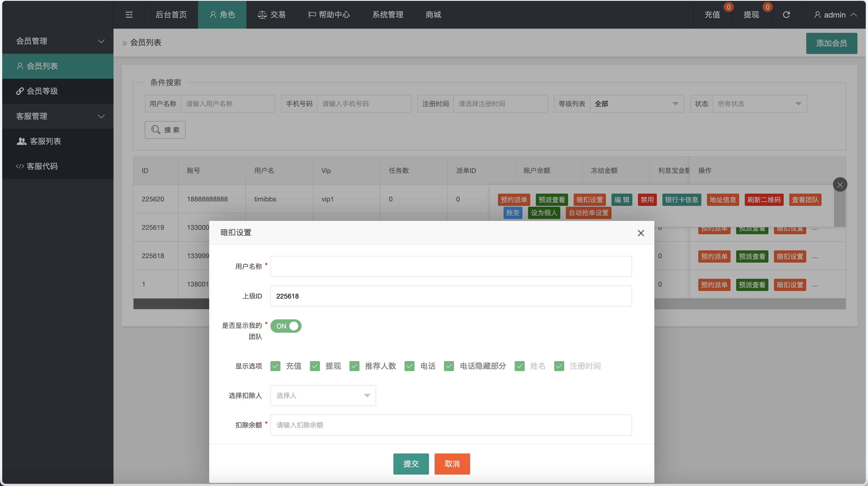This screenshot has height=486, width=868.
Task: Click the round dark close icon on actions popup
Action: [840, 184]
